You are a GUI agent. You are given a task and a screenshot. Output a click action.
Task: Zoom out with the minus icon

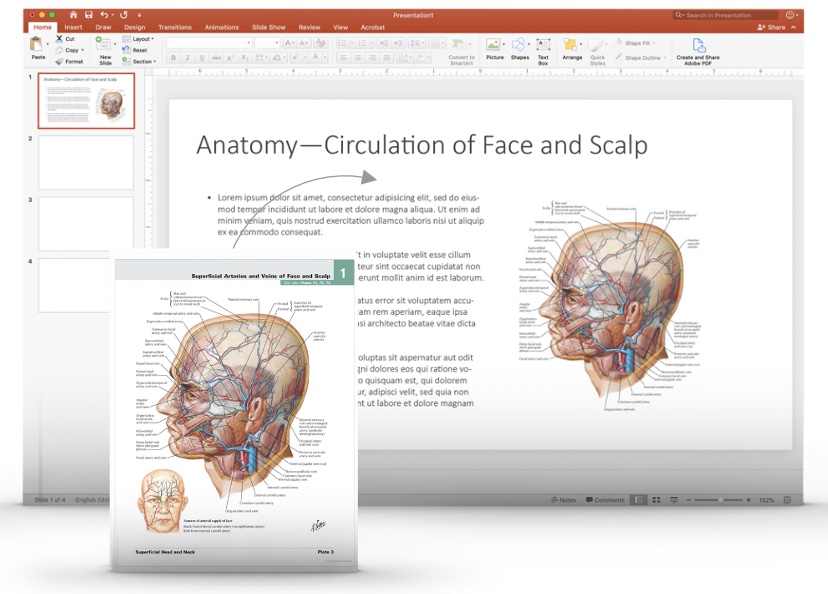click(x=689, y=499)
